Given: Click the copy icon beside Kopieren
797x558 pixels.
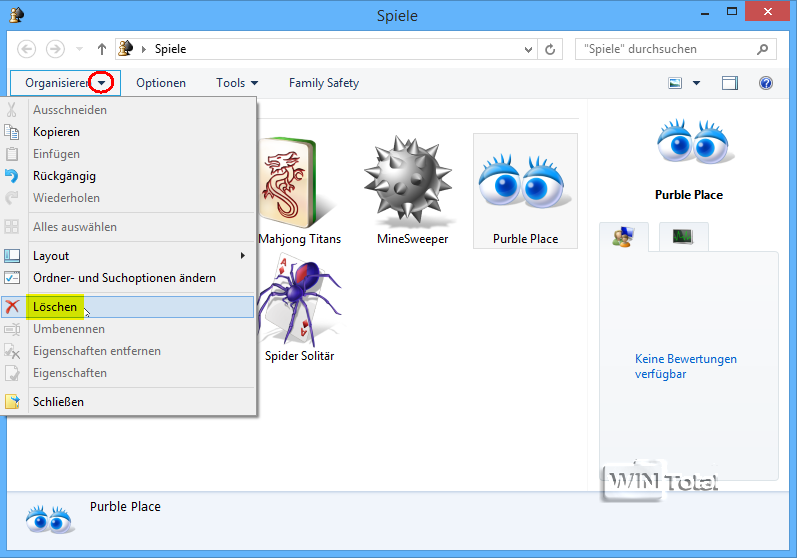Looking at the screenshot, I should click(12, 132).
